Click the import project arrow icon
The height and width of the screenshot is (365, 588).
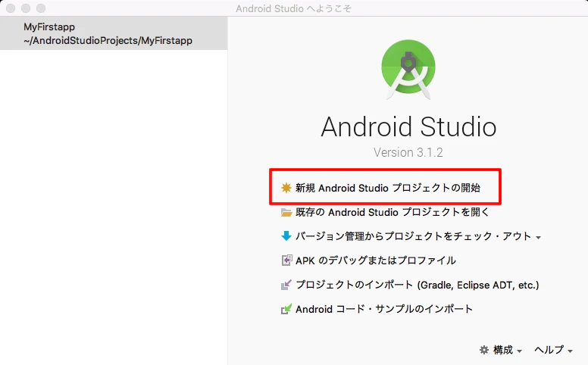click(286, 285)
